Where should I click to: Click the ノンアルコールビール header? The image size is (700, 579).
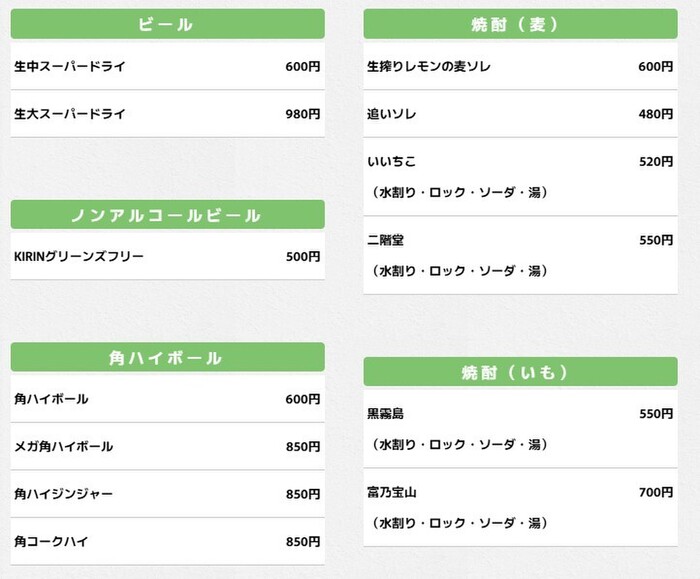tap(167, 215)
